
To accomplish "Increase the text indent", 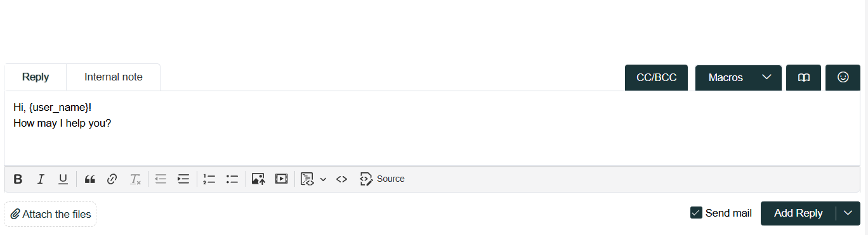I will 183,179.
